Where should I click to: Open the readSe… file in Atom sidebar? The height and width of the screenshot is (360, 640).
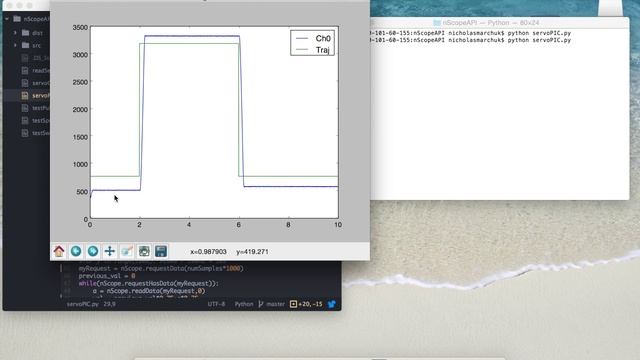pyautogui.click(x=40, y=71)
